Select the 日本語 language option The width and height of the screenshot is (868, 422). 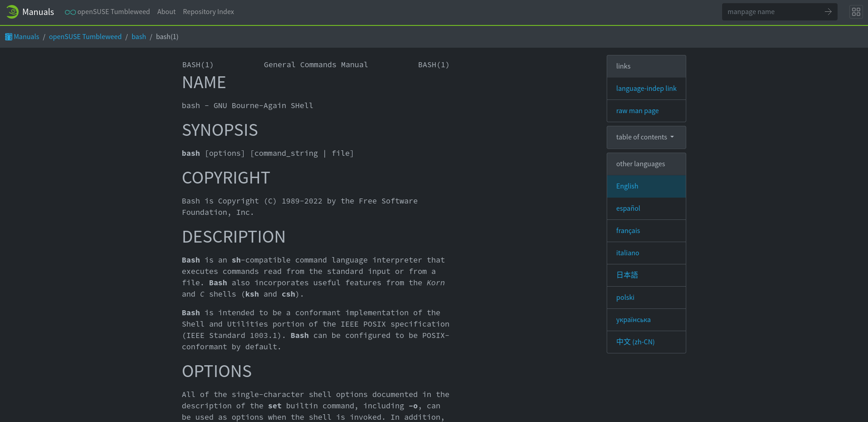click(x=627, y=275)
